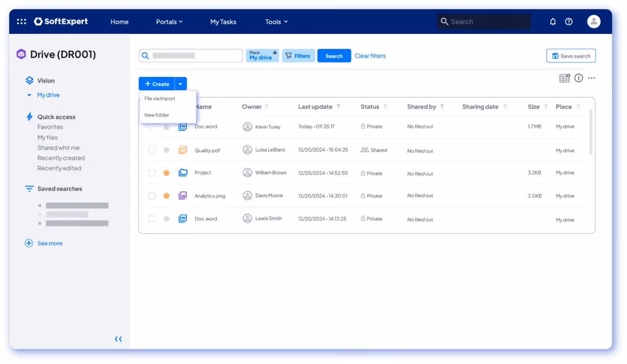
Task: Select the Analytics.png row checkbox
Action: click(x=152, y=196)
